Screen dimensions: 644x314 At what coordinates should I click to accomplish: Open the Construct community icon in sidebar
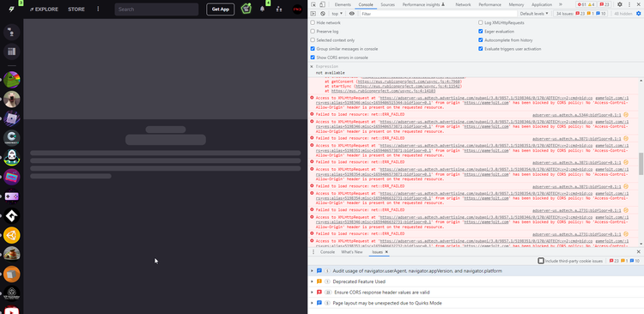[11, 137]
